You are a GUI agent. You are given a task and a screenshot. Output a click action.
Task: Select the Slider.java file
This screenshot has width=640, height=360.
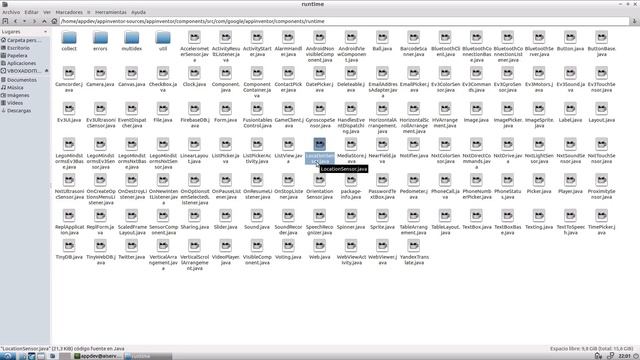click(226, 219)
